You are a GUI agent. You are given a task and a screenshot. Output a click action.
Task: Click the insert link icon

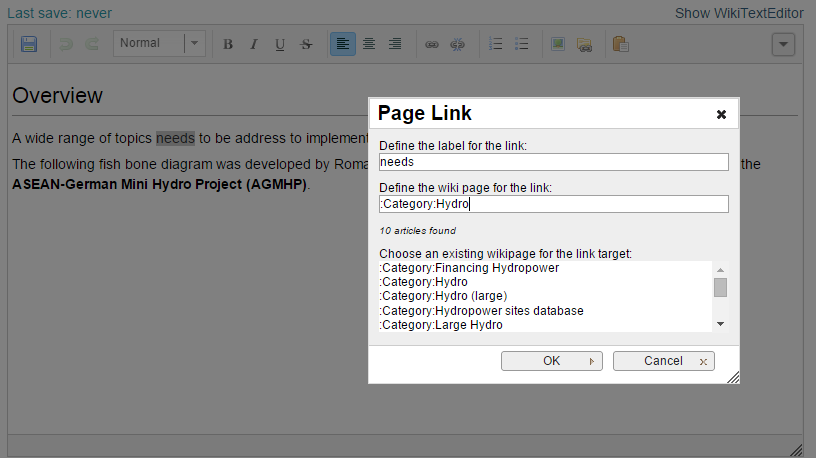(432, 44)
